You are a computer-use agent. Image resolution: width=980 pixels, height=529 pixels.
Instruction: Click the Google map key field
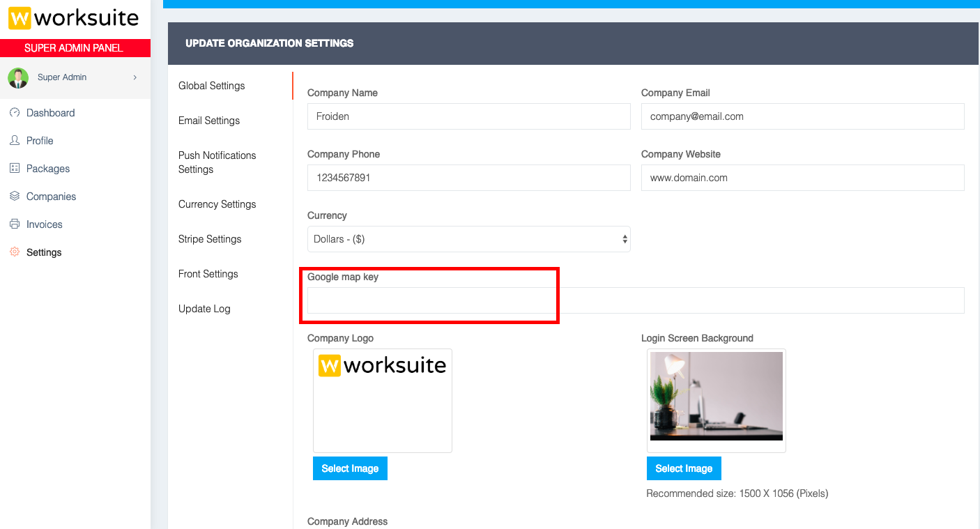[635, 300]
